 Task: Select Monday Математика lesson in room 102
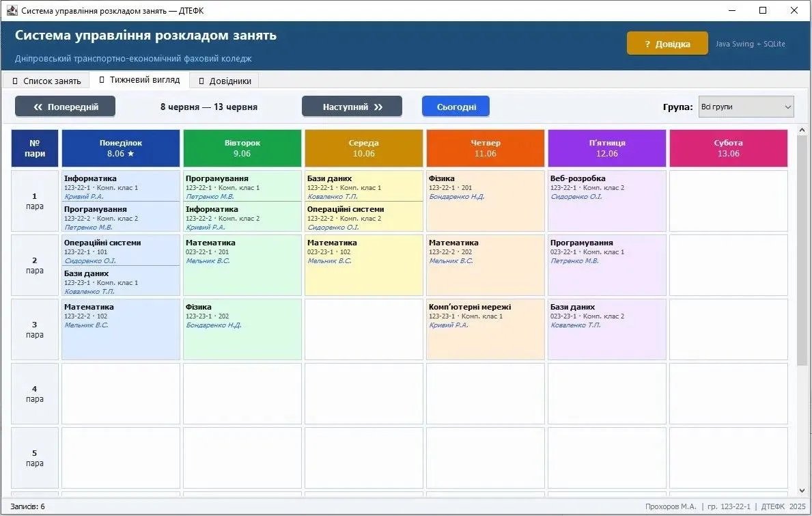[121, 329]
